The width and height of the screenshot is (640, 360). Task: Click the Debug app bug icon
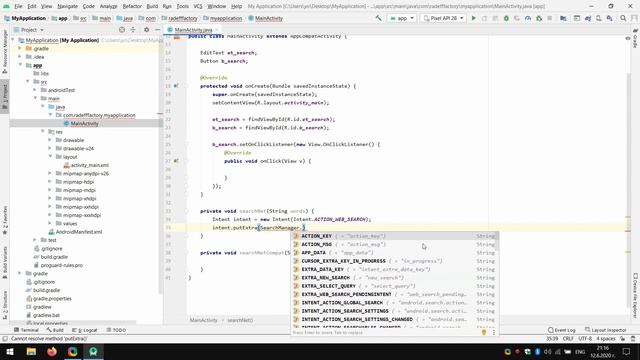[506, 18]
